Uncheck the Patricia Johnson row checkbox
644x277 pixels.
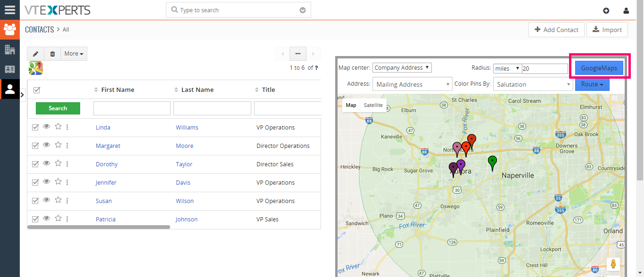point(35,219)
